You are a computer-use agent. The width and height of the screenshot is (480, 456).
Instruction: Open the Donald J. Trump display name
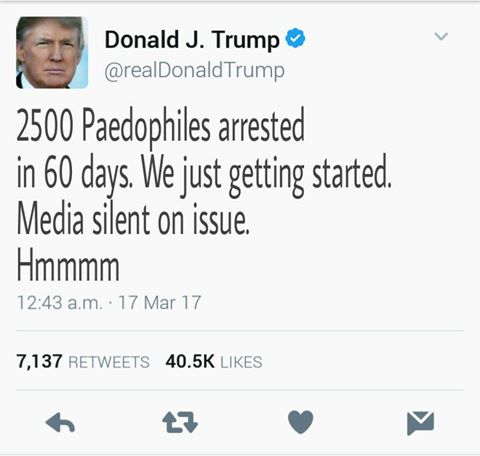[x=192, y=40]
